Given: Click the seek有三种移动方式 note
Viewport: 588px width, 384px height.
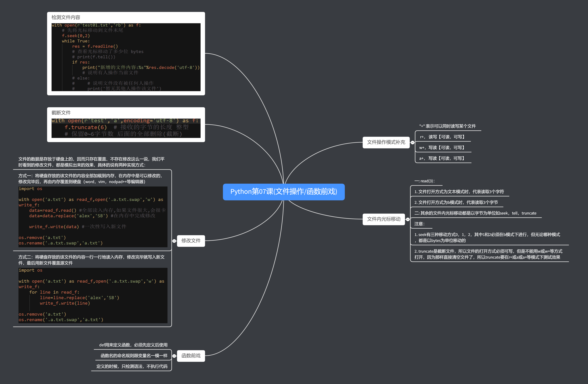Looking at the screenshot, I should click(487, 238).
